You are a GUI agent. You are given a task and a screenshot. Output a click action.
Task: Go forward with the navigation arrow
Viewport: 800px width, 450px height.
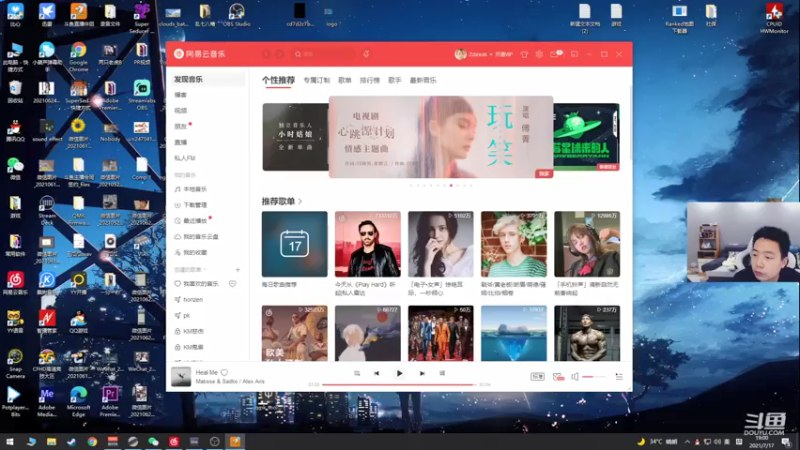pyautogui.click(x=280, y=54)
